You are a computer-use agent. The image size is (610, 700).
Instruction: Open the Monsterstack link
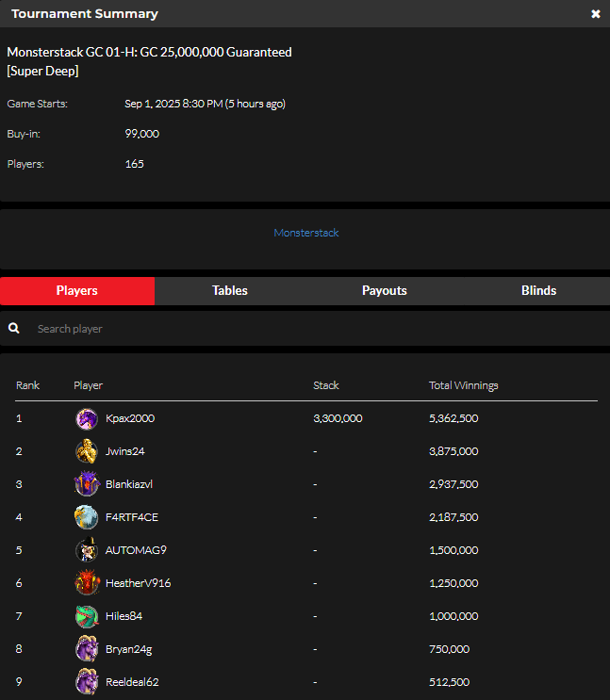pos(306,233)
